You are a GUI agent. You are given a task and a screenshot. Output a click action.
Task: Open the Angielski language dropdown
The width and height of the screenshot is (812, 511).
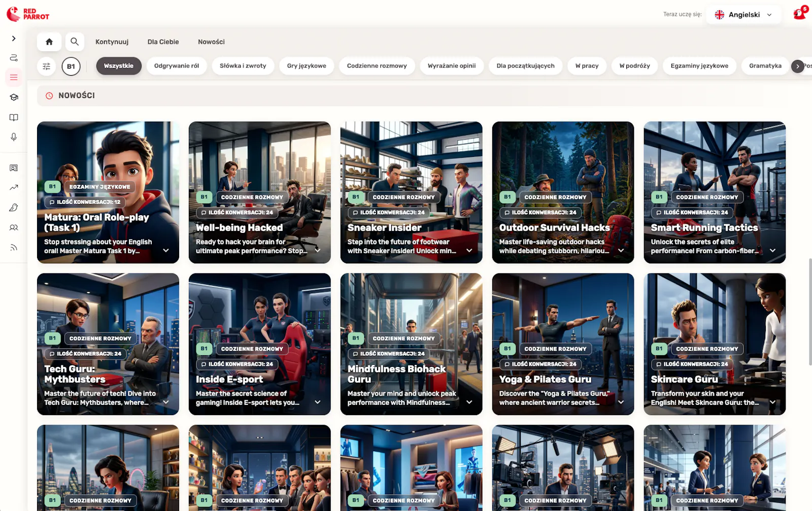[x=743, y=15]
